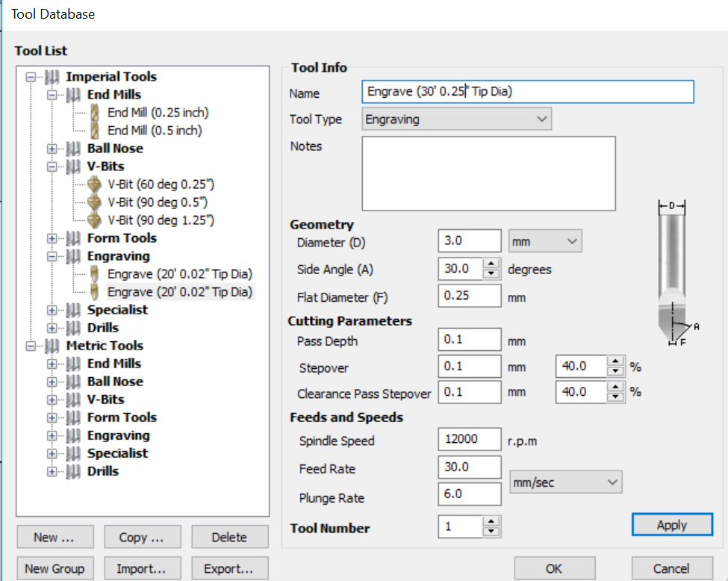This screenshot has height=581, width=728.
Task: Collapse the imperial Engraving node
Action: click(x=52, y=256)
